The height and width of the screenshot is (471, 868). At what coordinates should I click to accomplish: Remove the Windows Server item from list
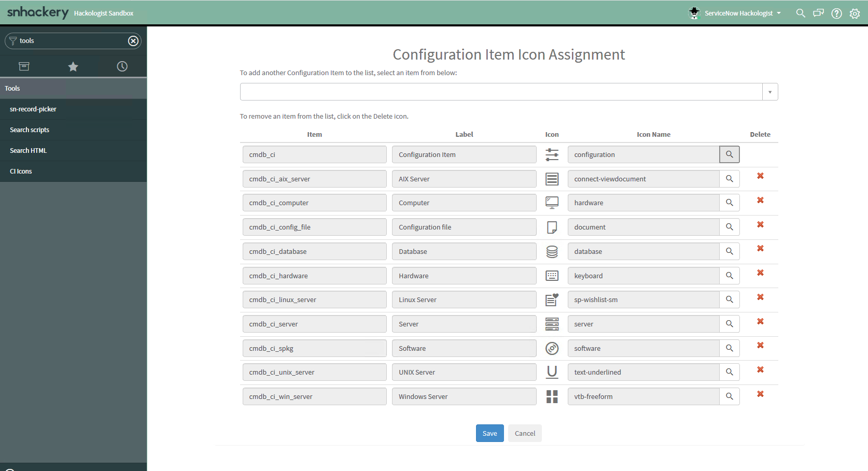[x=761, y=394]
